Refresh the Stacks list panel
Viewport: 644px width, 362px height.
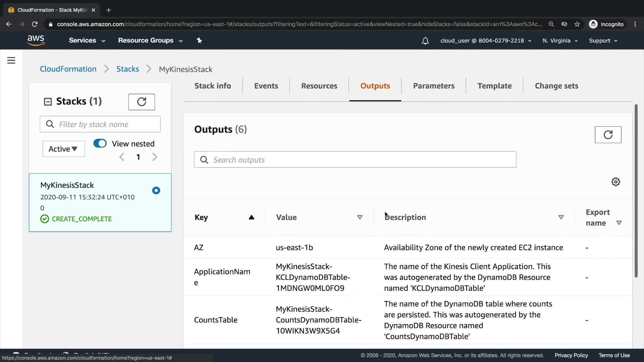click(142, 102)
